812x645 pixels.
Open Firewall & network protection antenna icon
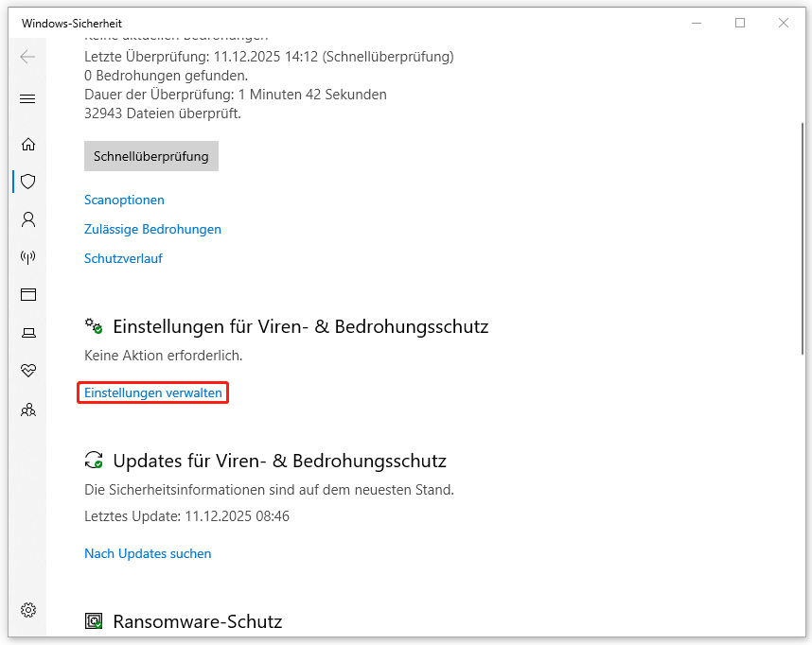(x=28, y=256)
